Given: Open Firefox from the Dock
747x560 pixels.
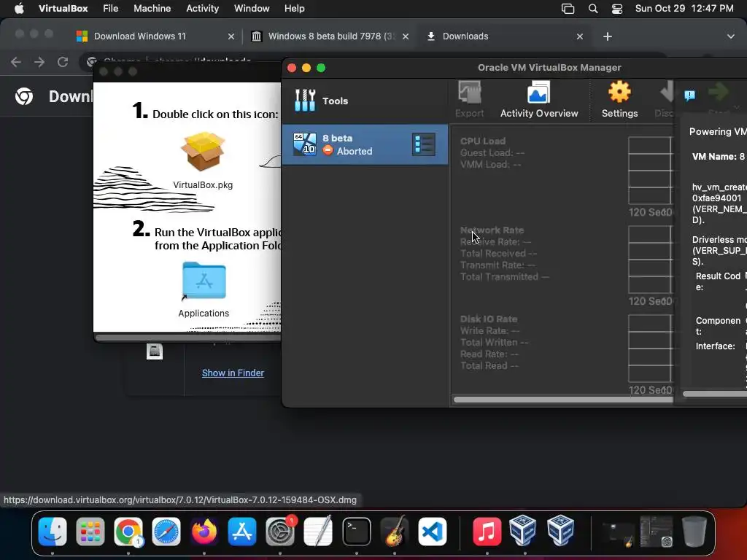Looking at the screenshot, I should click(204, 532).
